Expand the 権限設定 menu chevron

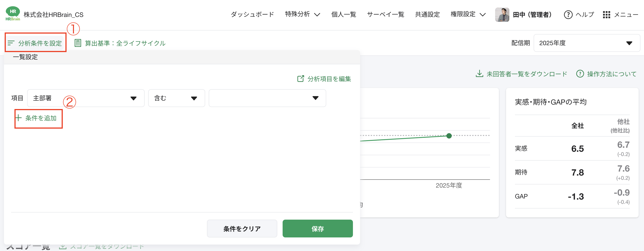pyautogui.click(x=482, y=14)
